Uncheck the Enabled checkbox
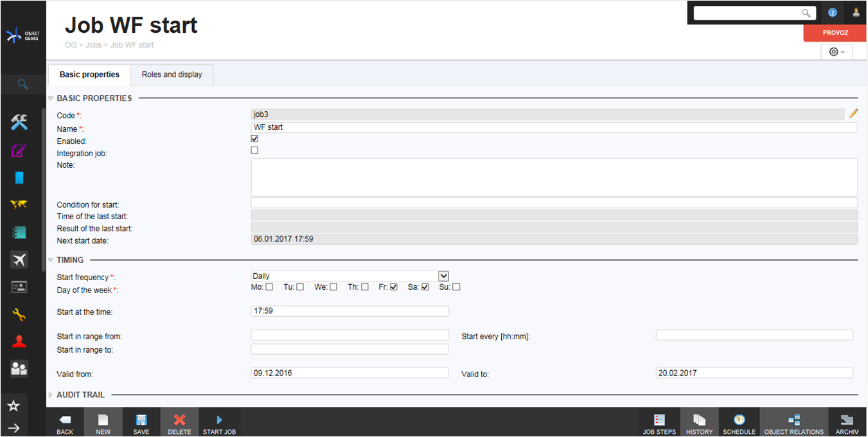 (254, 139)
